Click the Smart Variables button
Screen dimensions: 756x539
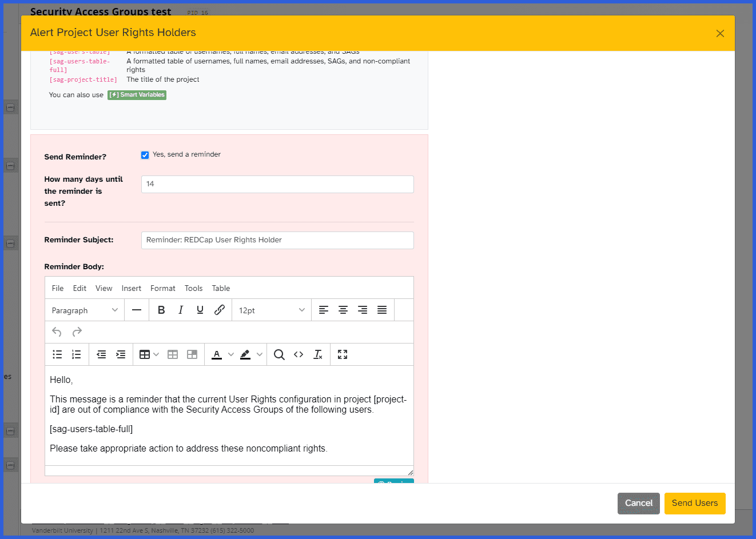[137, 95]
